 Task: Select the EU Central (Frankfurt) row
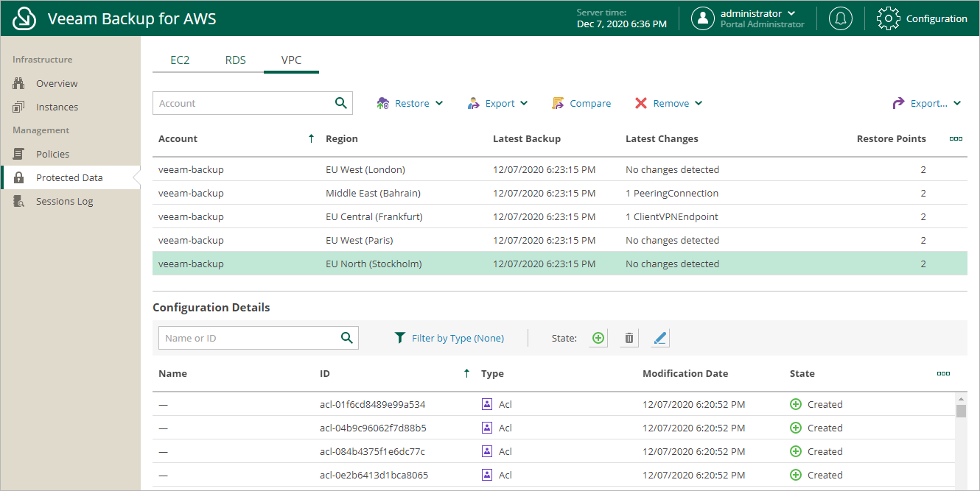[560, 216]
